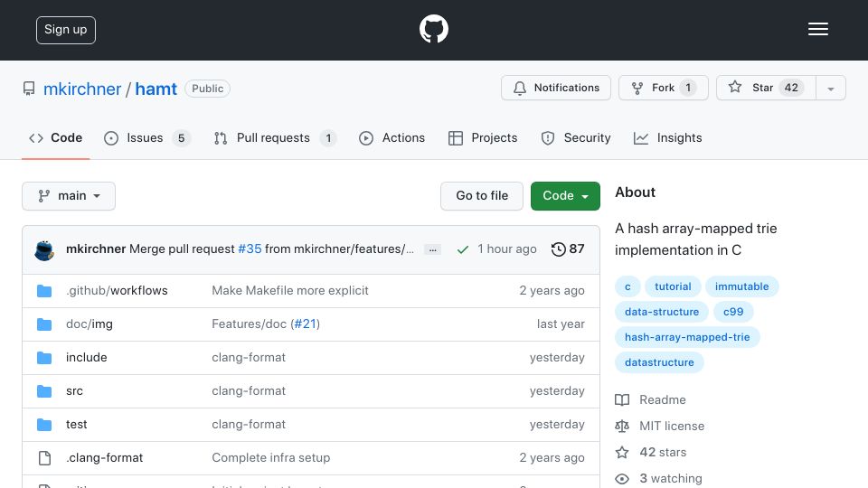
Task: Star the hamt repository
Action: click(x=766, y=88)
